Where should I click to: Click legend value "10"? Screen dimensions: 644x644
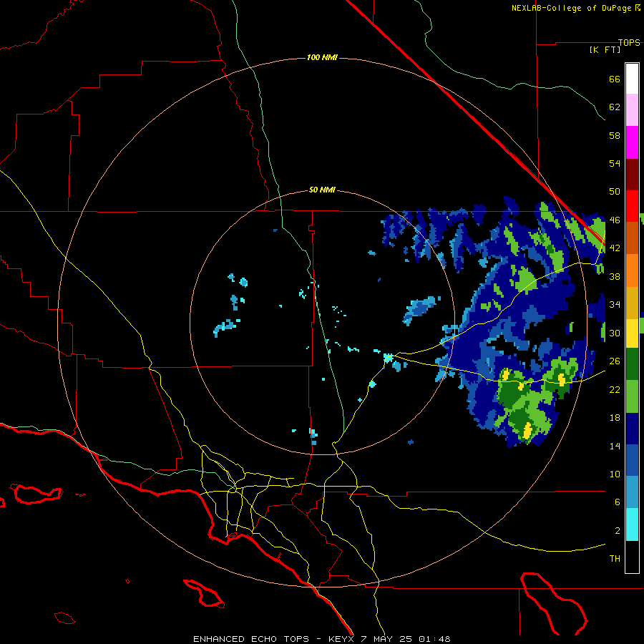point(615,474)
